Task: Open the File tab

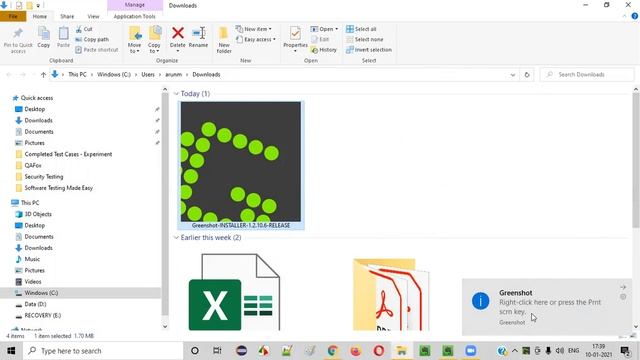Action: (13, 16)
